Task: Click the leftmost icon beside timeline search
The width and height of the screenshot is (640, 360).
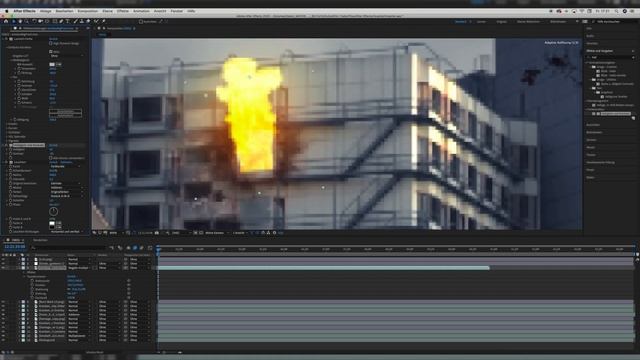Action: [111, 248]
